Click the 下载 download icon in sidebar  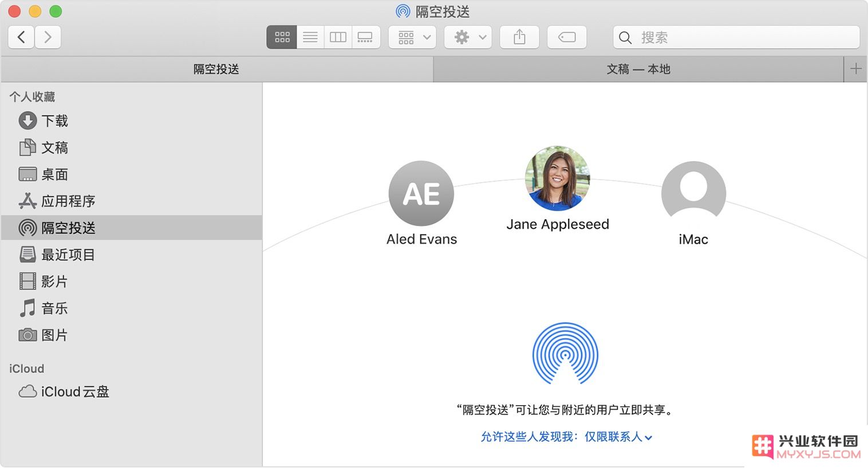pyautogui.click(x=27, y=121)
